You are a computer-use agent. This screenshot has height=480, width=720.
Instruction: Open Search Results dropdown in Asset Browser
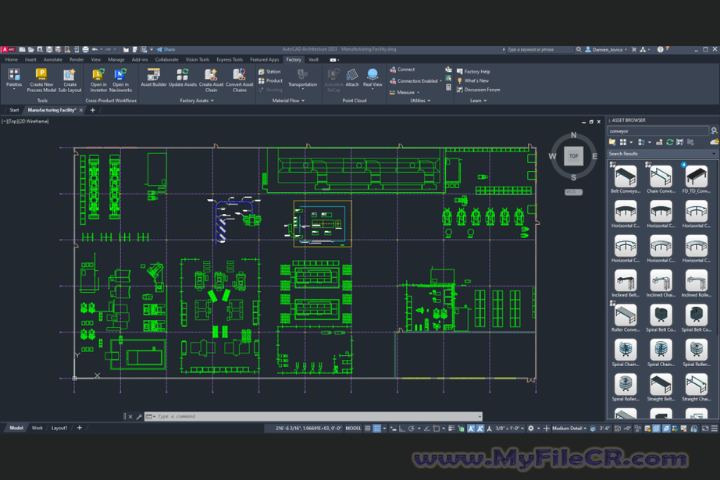point(714,153)
